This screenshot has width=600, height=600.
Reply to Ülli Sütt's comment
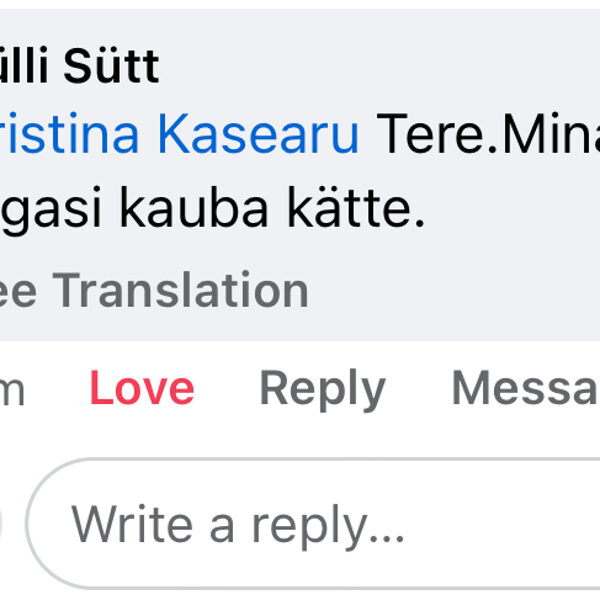click(322, 388)
